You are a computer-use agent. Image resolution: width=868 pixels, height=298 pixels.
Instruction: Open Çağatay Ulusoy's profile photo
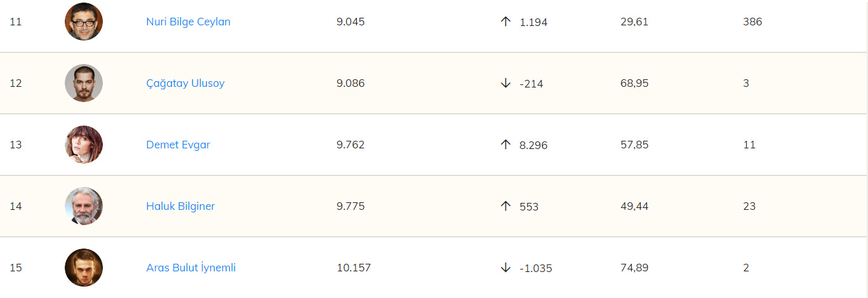pyautogui.click(x=84, y=83)
